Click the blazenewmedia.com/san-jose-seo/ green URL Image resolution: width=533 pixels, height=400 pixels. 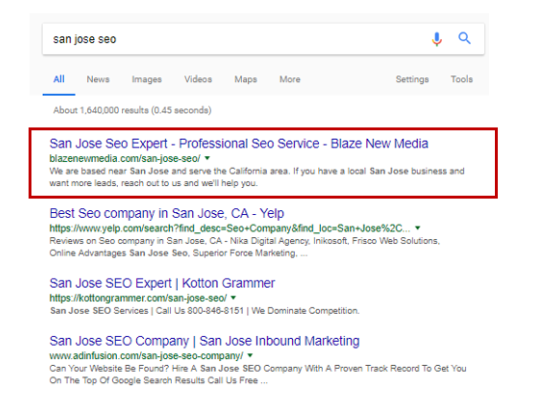click(x=125, y=158)
